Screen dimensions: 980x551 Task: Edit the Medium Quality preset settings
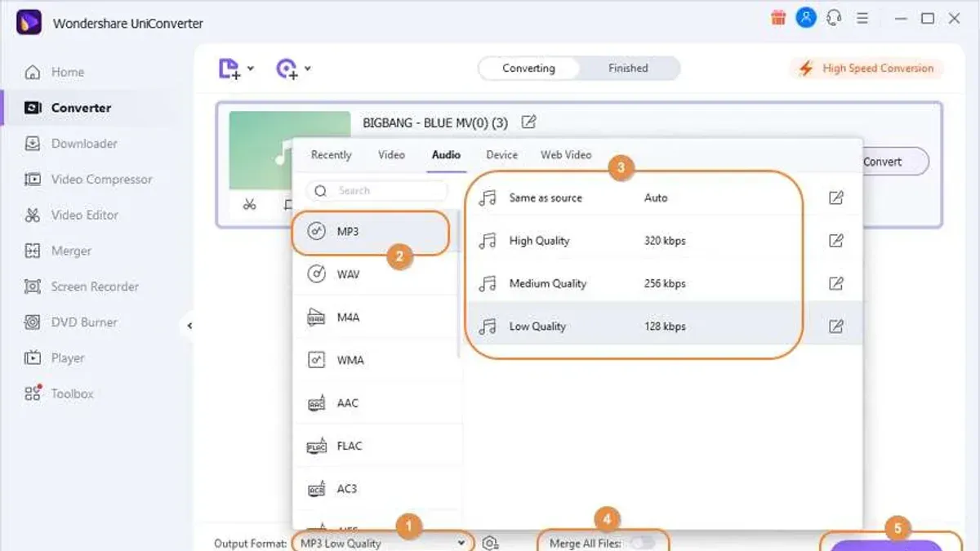click(835, 283)
